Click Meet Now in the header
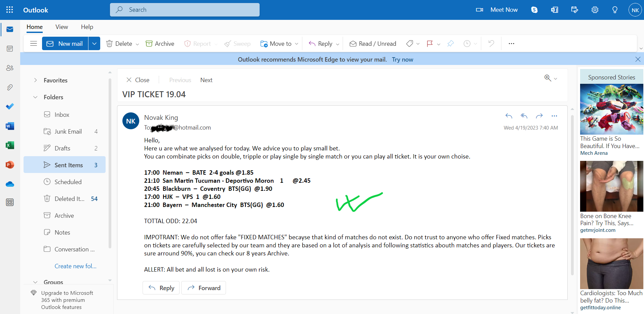 coord(497,10)
